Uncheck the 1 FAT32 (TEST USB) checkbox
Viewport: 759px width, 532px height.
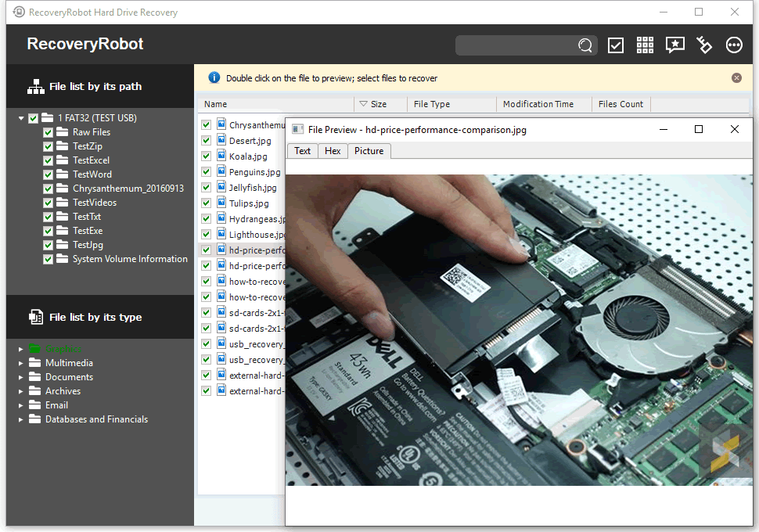(x=33, y=118)
